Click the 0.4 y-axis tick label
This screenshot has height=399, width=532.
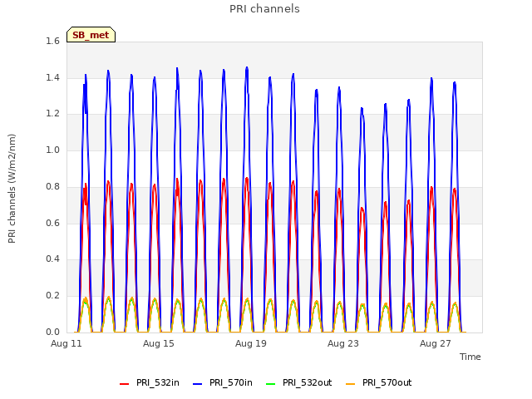point(52,259)
